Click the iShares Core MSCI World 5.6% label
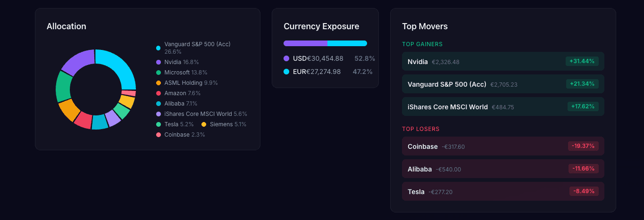 point(206,114)
